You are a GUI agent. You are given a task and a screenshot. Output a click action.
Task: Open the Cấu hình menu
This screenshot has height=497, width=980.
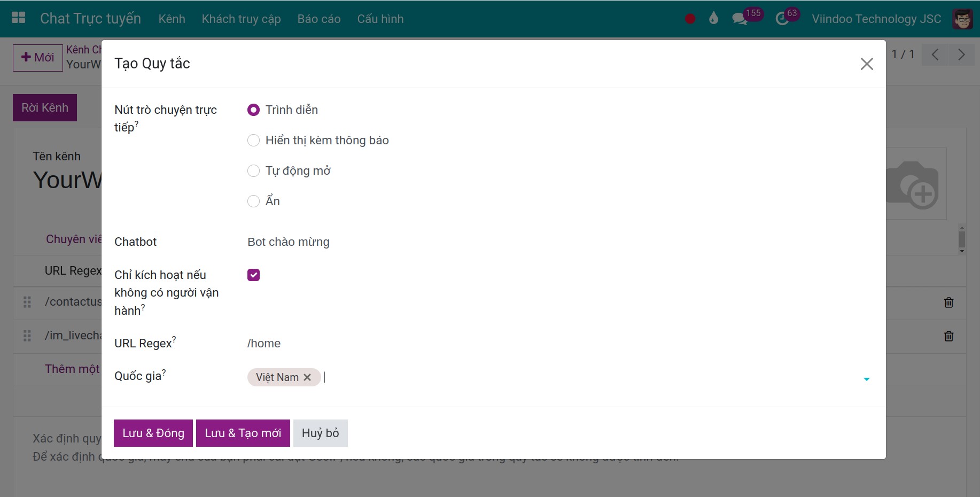point(380,19)
